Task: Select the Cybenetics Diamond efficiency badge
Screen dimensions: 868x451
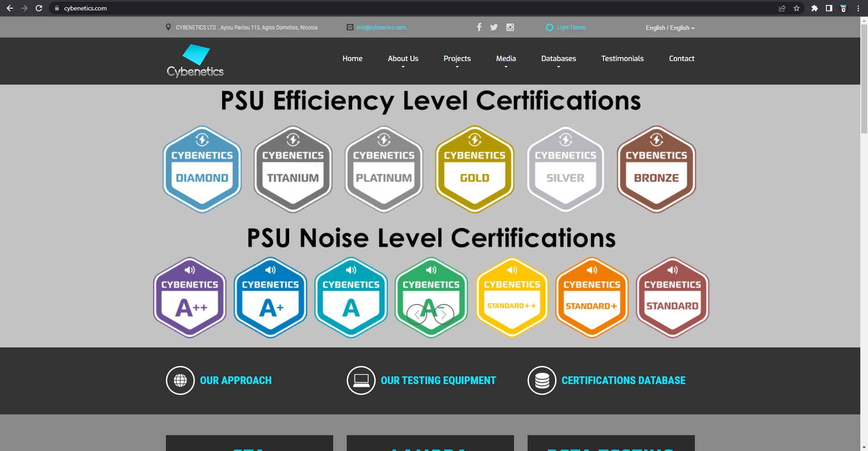Action: 202,169
